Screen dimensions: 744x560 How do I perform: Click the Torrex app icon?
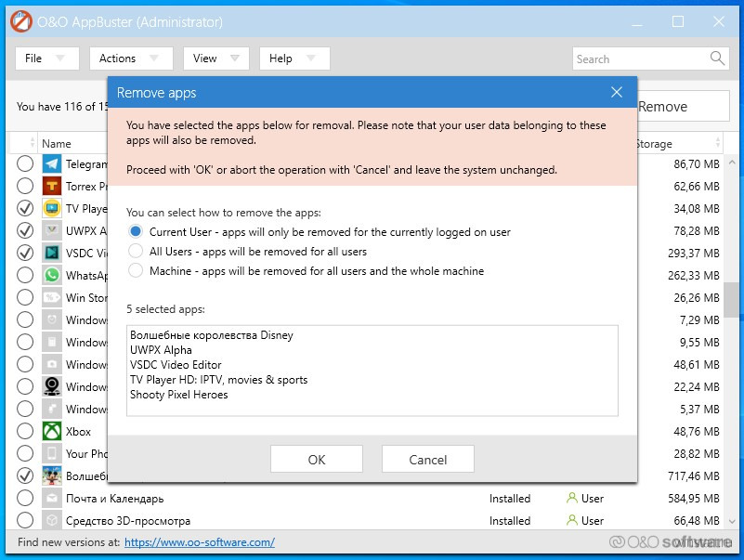52,186
